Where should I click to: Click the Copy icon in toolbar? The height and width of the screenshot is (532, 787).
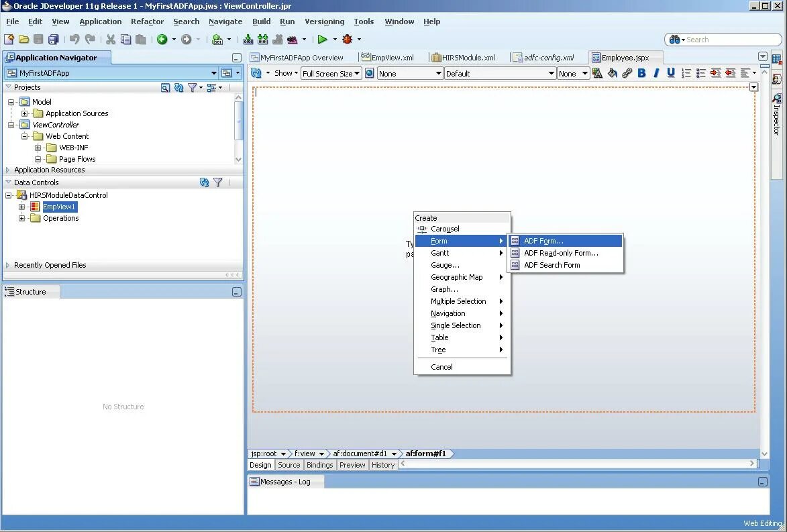pos(126,39)
